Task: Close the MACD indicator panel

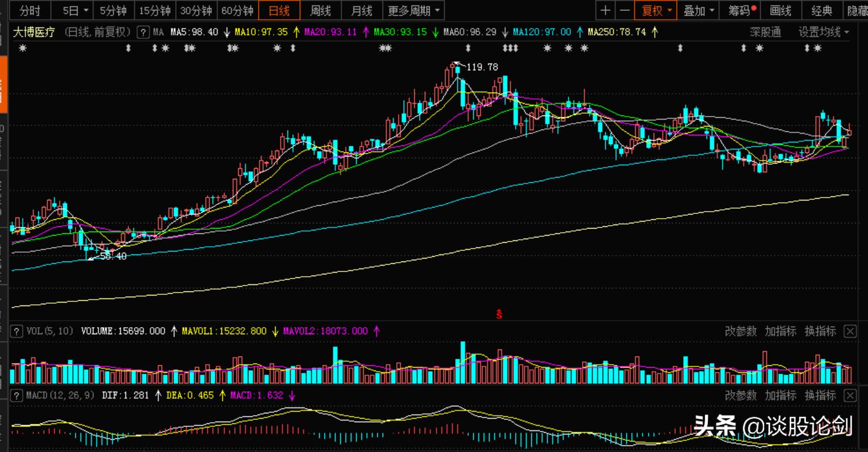Action: point(850,396)
